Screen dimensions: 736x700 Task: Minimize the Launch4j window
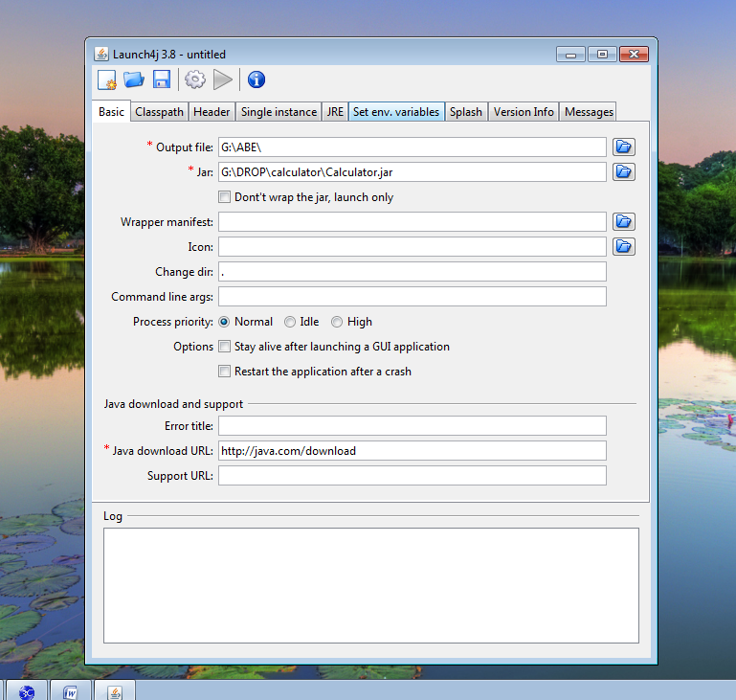coord(570,55)
